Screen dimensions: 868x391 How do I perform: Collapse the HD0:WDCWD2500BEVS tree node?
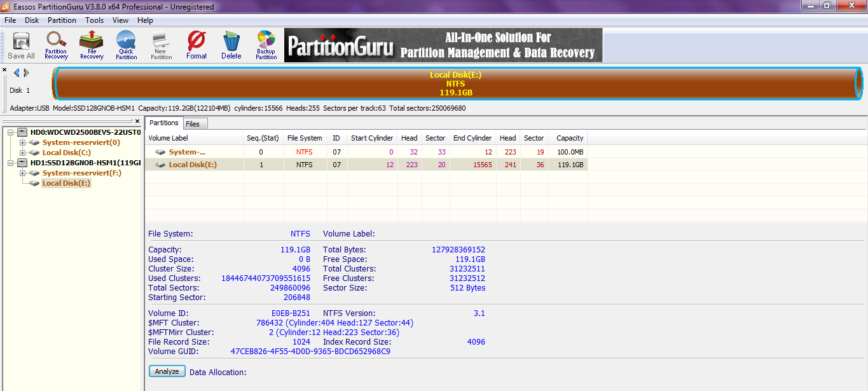click(x=11, y=132)
